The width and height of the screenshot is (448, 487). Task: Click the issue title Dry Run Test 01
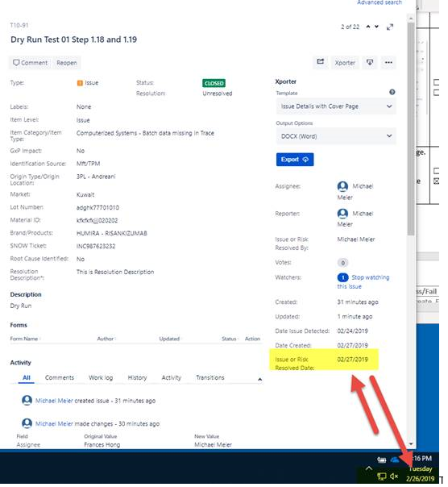[x=73, y=40]
